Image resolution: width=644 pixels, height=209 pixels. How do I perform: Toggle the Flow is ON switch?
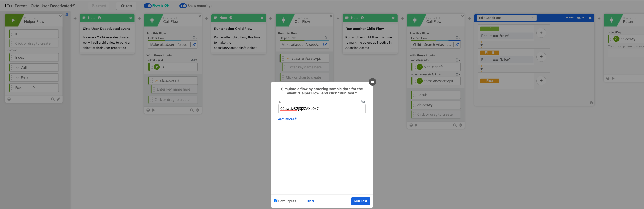[148, 6]
